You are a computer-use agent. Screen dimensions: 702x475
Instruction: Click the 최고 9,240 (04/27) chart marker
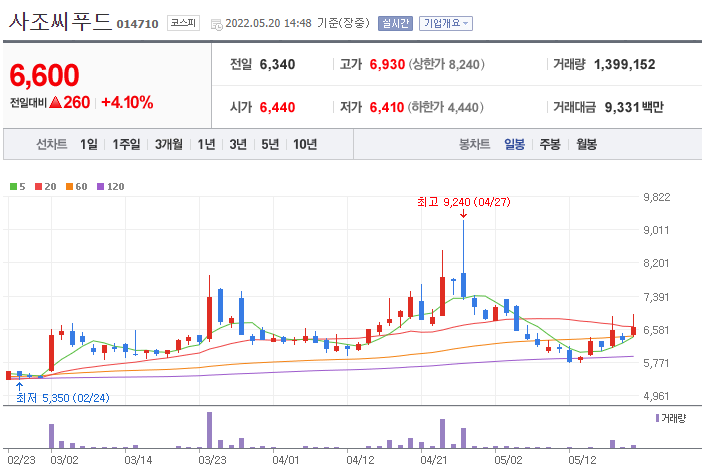tap(464, 202)
